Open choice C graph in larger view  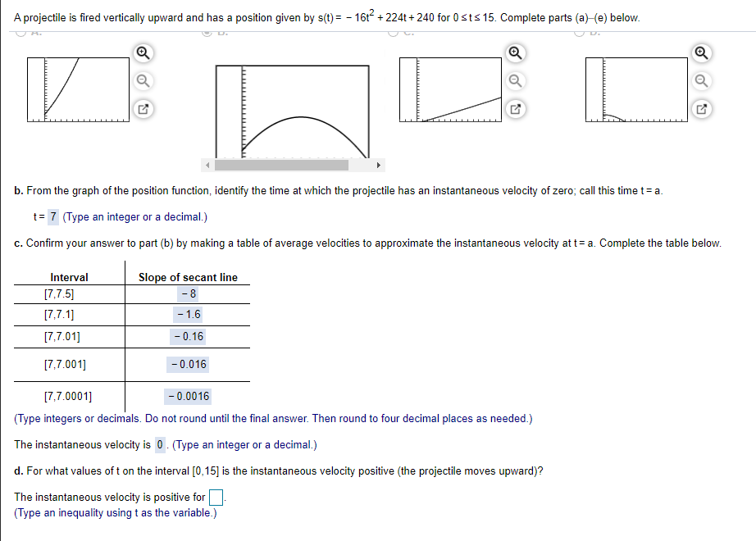tap(515, 108)
